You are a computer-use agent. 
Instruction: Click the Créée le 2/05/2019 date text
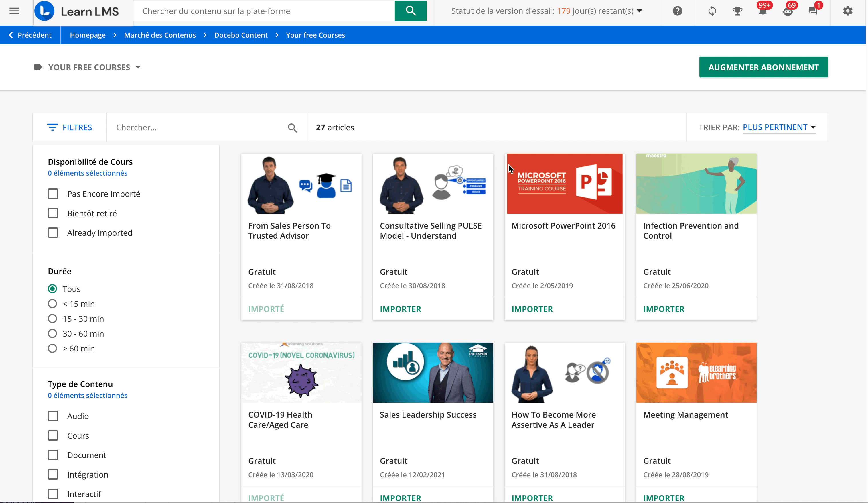click(x=542, y=286)
